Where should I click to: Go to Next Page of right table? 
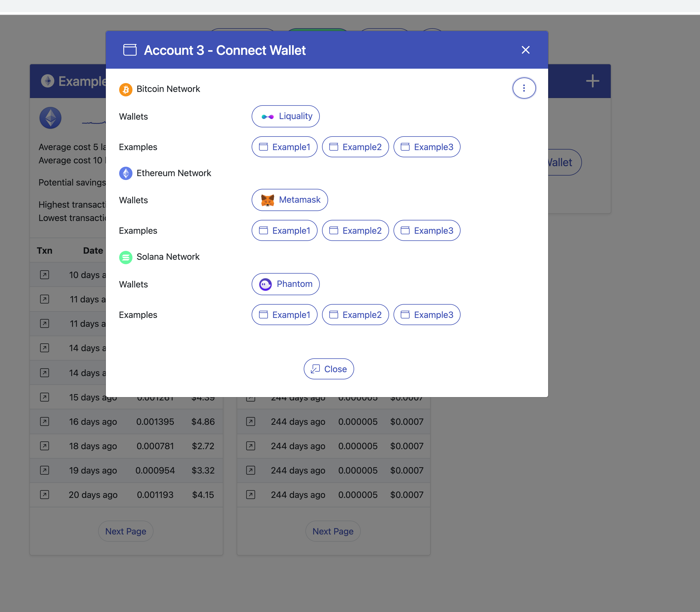(x=333, y=531)
